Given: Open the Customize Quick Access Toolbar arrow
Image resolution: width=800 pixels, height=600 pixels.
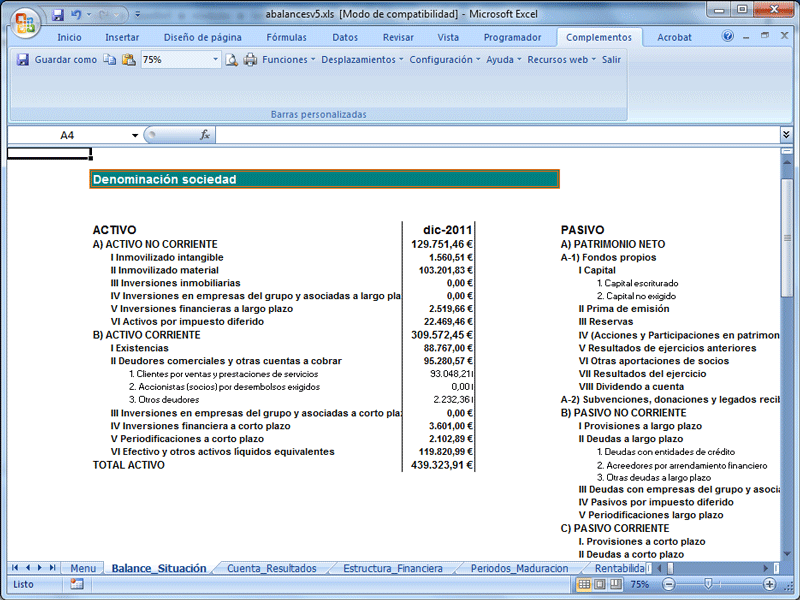Looking at the screenshot, I should [137, 14].
